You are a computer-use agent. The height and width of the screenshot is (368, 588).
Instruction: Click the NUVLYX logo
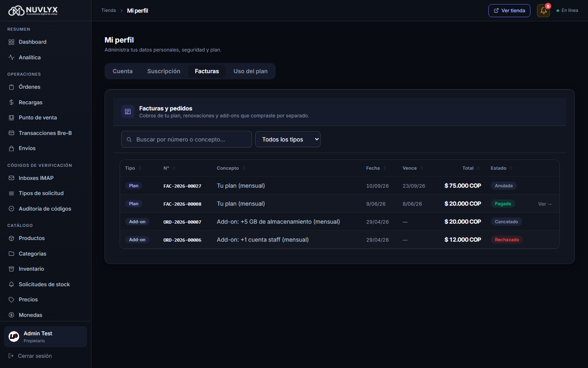click(33, 11)
